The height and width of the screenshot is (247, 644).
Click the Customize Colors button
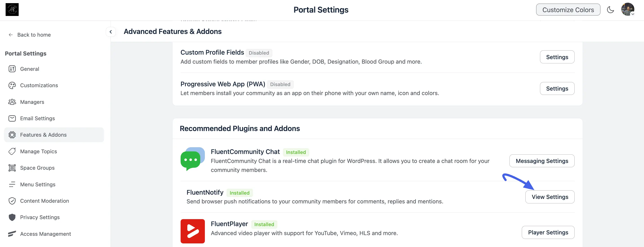click(568, 9)
